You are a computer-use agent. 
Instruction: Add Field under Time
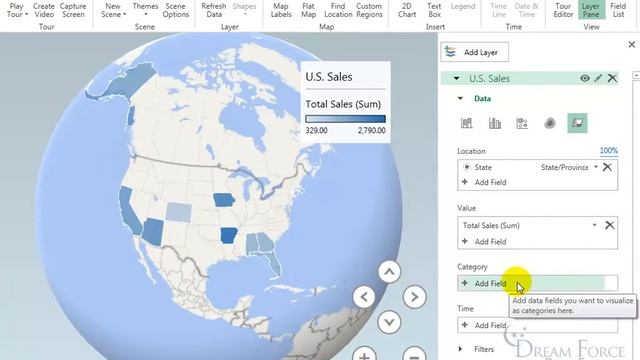(537, 325)
